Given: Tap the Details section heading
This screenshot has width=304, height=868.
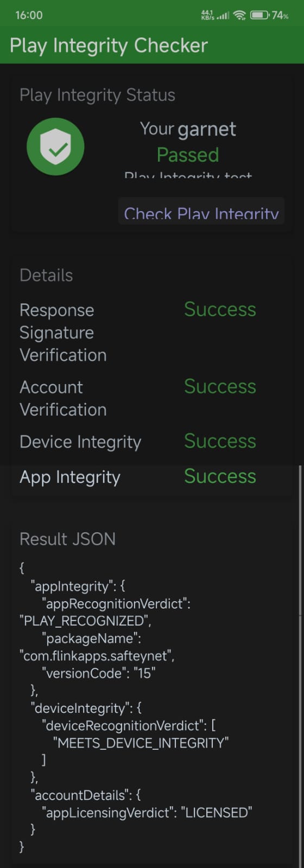Looking at the screenshot, I should [46, 276].
